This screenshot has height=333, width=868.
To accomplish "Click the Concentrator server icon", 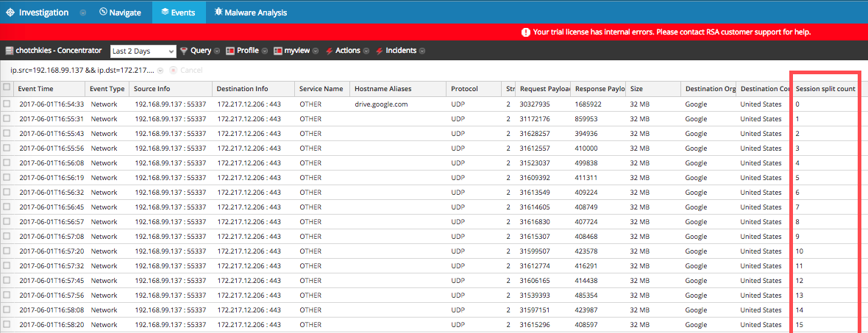I will click(9, 51).
